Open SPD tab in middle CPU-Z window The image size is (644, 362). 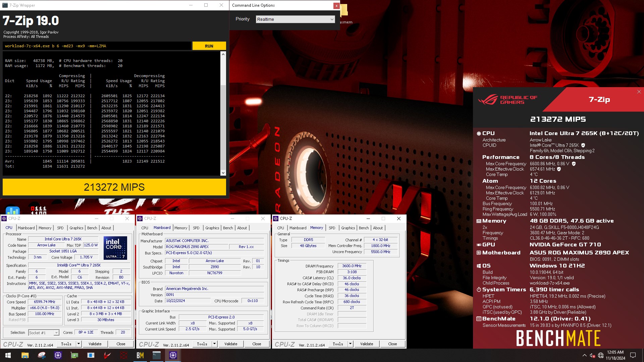[x=196, y=228]
